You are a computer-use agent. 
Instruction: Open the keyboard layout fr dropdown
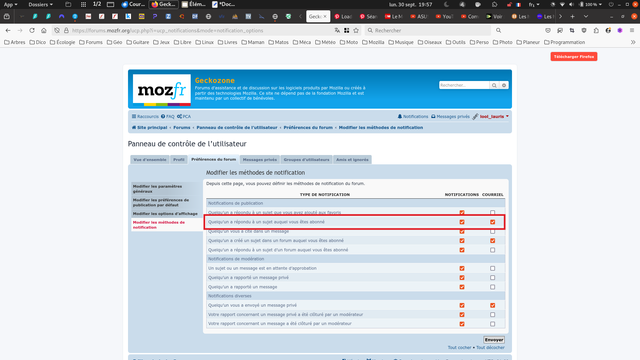534,4
